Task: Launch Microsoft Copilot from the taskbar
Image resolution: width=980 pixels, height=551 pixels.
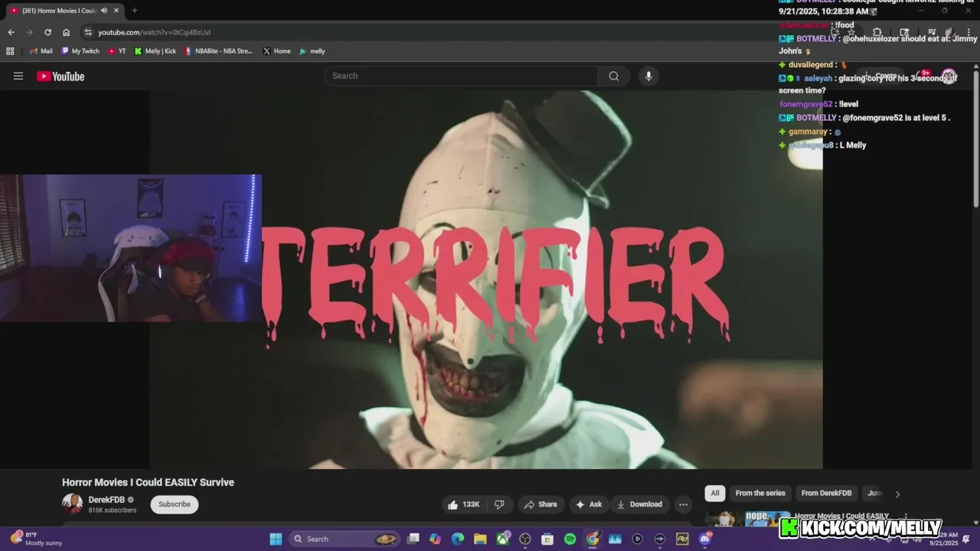Action: click(436, 539)
